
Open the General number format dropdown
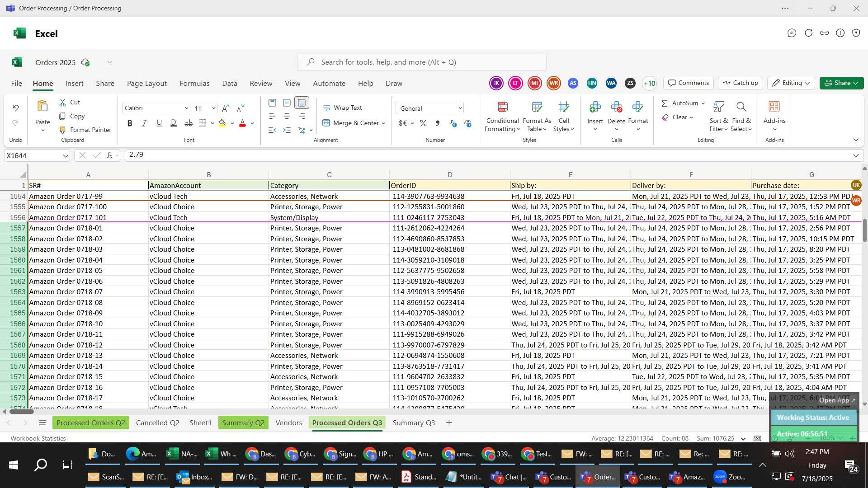pyautogui.click(x=460, y=108)
